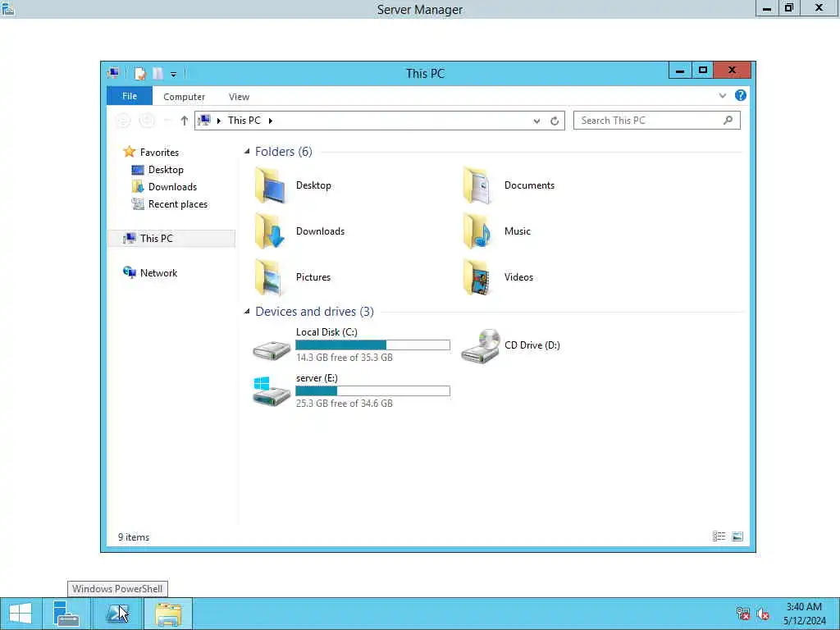Switch to Large icons view in status bar
Screen dimensions: 840x630
[x=737, y=536]
